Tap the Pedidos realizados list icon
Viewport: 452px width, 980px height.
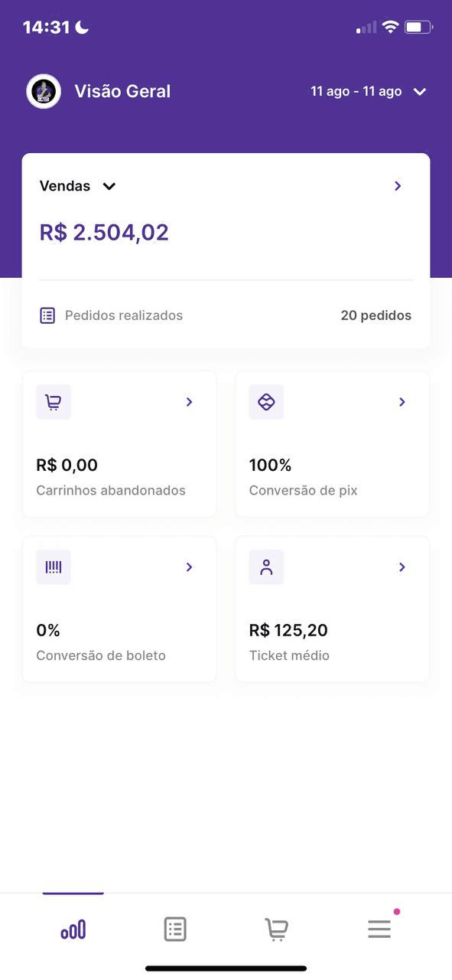47,315
